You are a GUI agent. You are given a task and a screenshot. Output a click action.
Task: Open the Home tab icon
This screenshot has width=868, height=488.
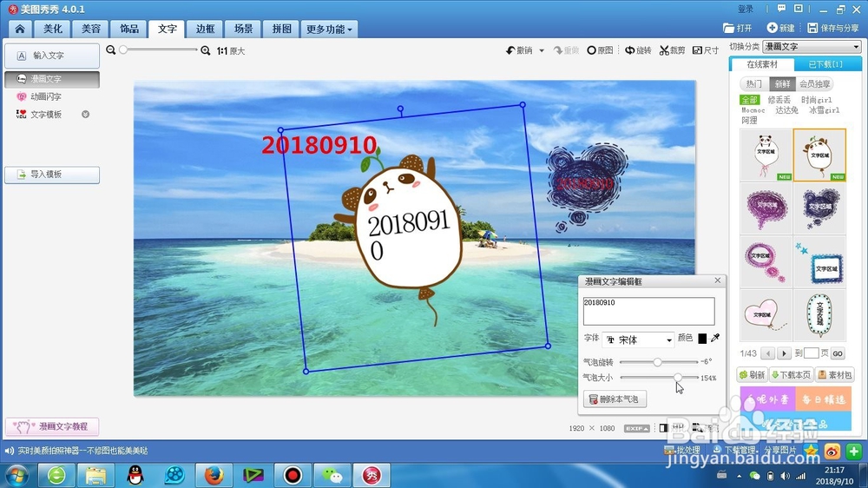[20, 29]
